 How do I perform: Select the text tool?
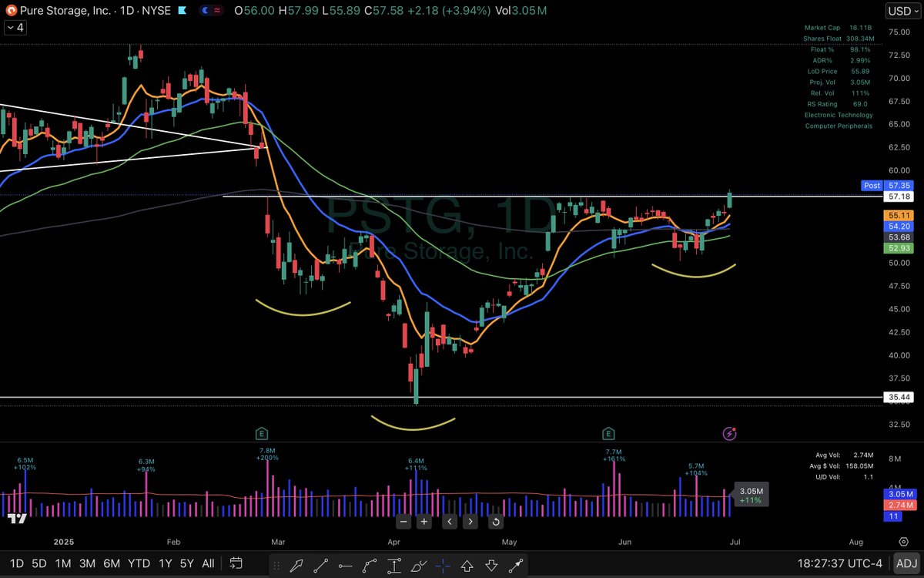pos(393,566)
